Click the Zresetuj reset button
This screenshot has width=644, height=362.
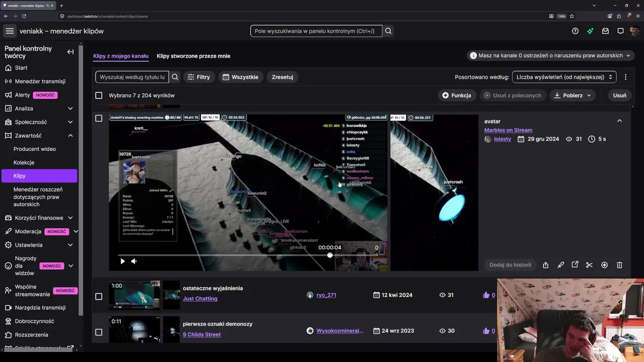[282, 77]
